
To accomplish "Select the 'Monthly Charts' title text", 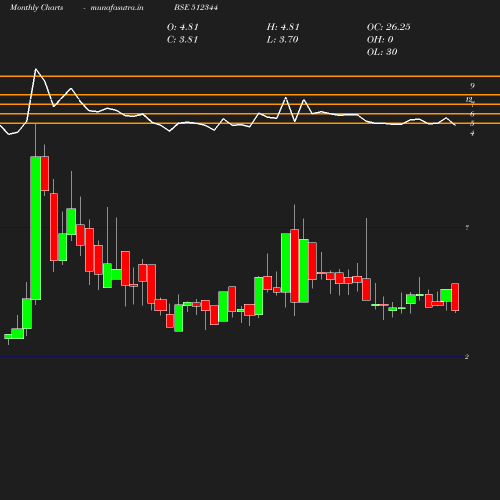I will pos(37,8).
